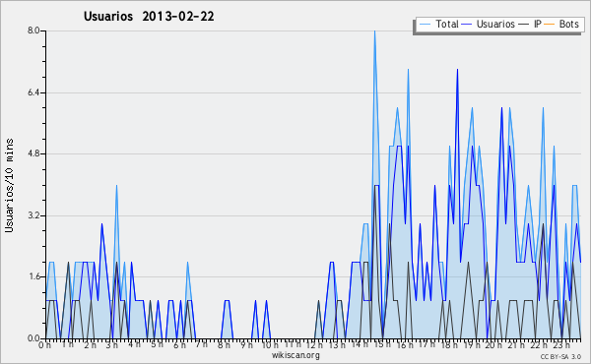Click the 3.2 y-axis value
Image resolution: width=591 pixels, height=364 pixels.
[x=33, y=215]
